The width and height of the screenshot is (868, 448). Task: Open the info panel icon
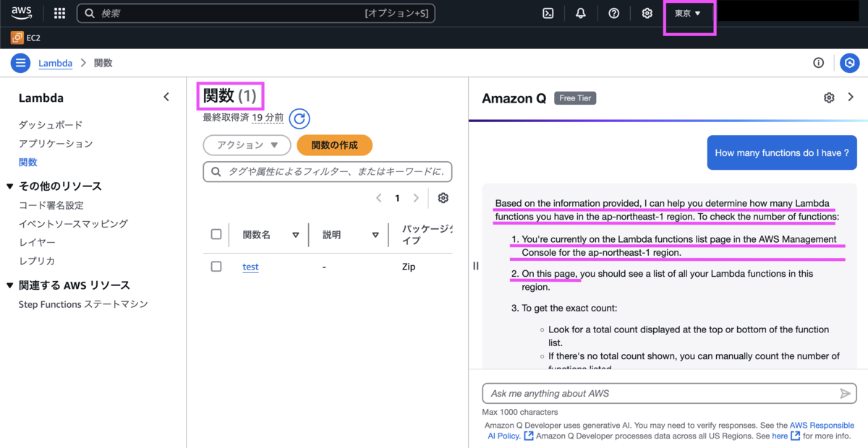pyautogui.click(x=819, y=63)
